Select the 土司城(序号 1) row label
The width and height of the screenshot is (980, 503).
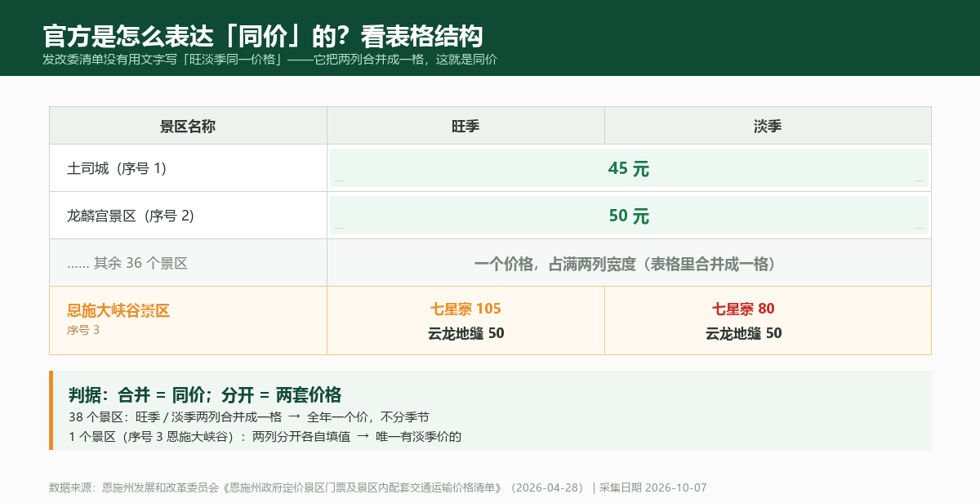pyautogui.click(x=117, y=168)
